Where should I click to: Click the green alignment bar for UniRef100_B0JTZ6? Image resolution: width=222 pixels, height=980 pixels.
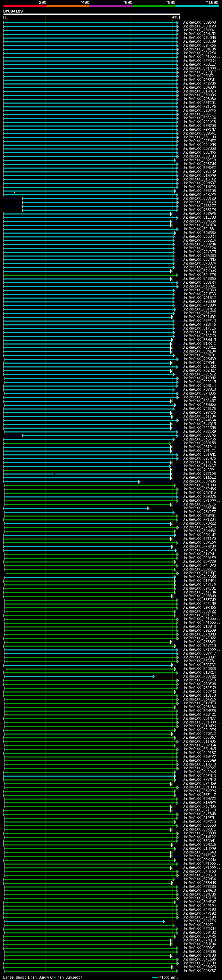tap(91, 275)
